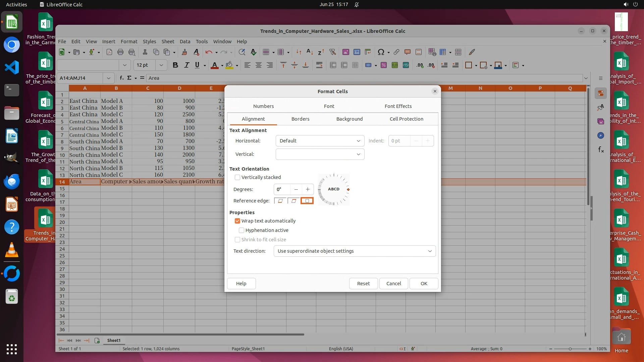Open the Vertical alignment dropdown
The image size is (644, 362).
click(320, 154)
